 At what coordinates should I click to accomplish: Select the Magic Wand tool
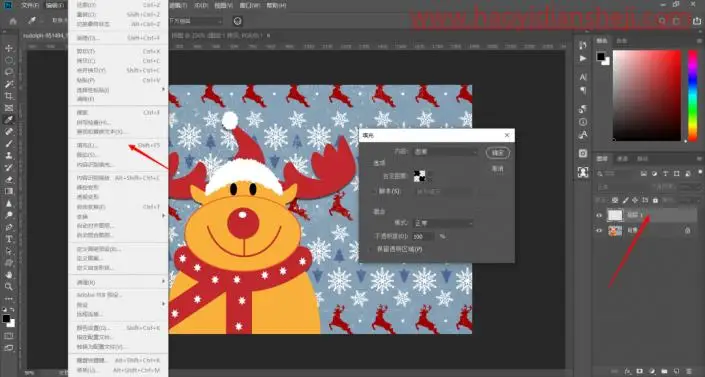point(9,84)
